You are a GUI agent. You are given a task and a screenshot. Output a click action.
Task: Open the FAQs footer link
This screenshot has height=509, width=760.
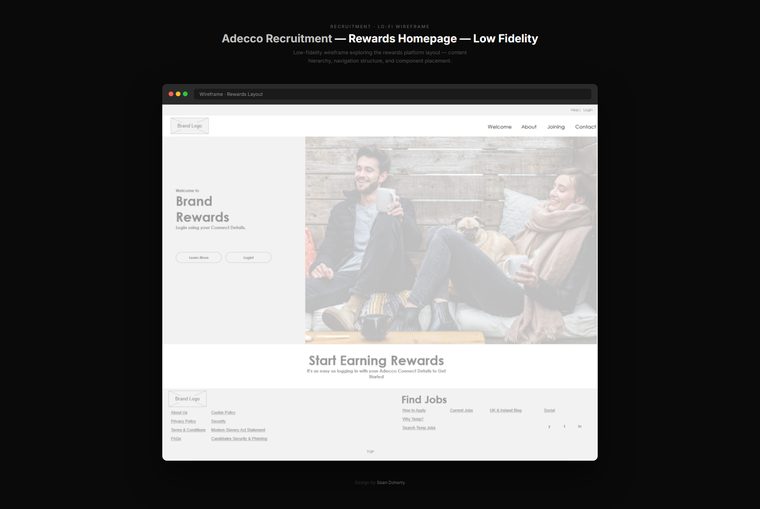(176, 439)
